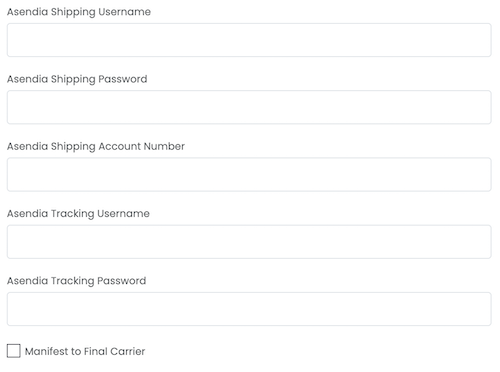500x372 pixels.
Task: Focus the Asendia Shipping Username field
Action: 249,40
